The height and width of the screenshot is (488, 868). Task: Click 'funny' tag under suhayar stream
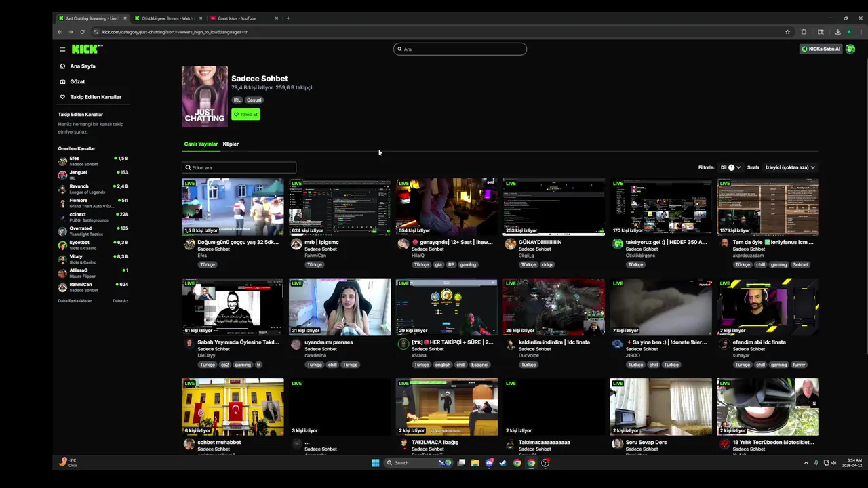coord(799,365)
